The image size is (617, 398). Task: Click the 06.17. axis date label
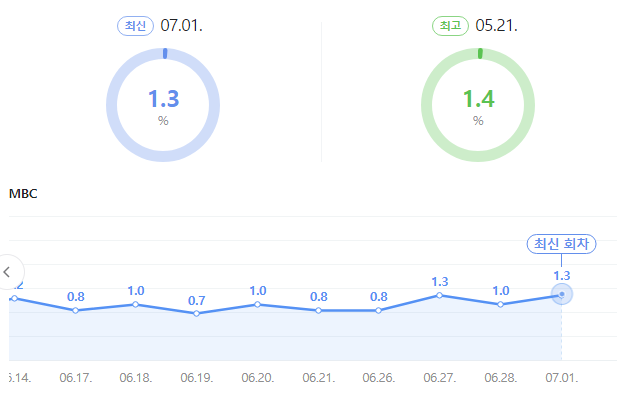click(76, 378)
